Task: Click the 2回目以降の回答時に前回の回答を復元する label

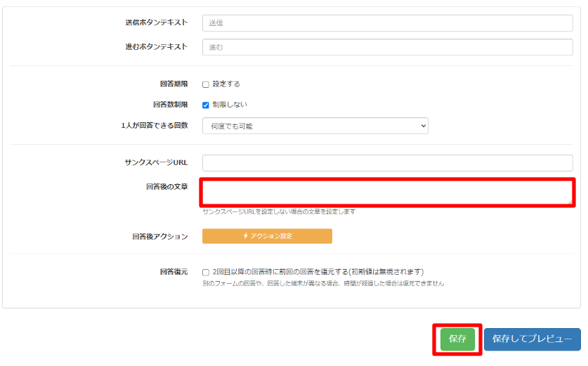Action: pyautogui.click(x=318, y=272)
